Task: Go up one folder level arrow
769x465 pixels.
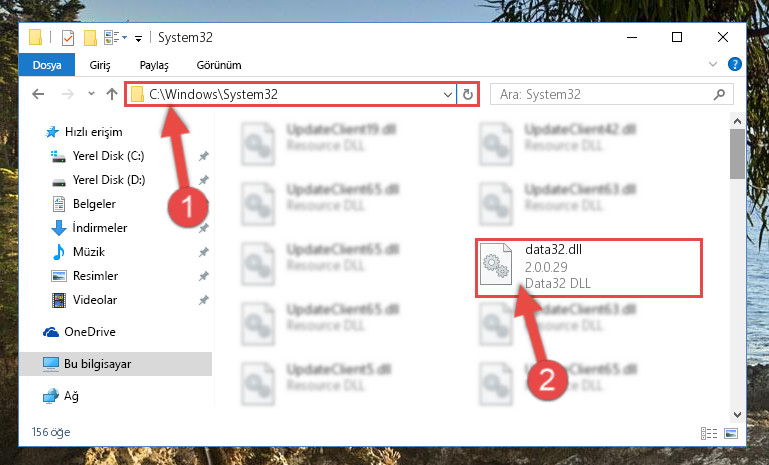Action: tap(112, 94)
